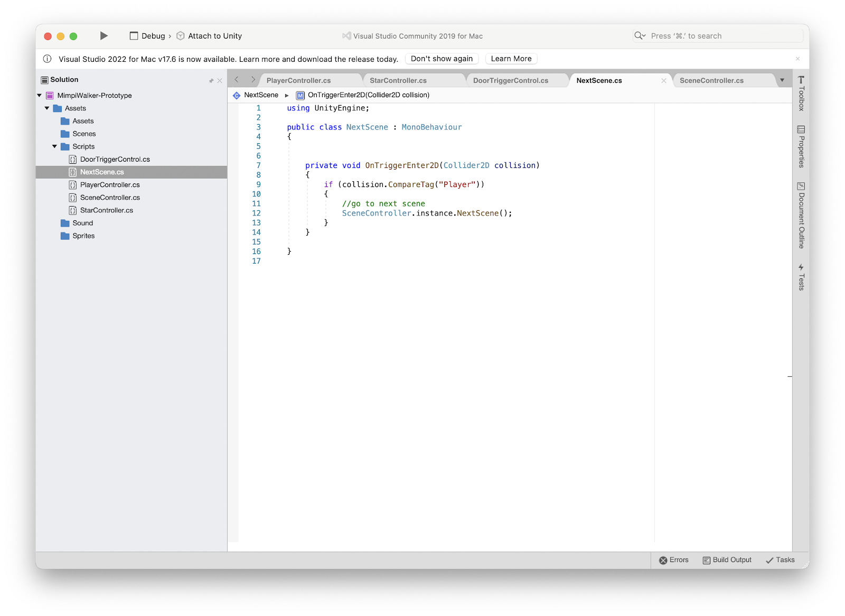Click the Scripts folder icon
This screenshot has height=616, width=845.
tap(65, 146)
